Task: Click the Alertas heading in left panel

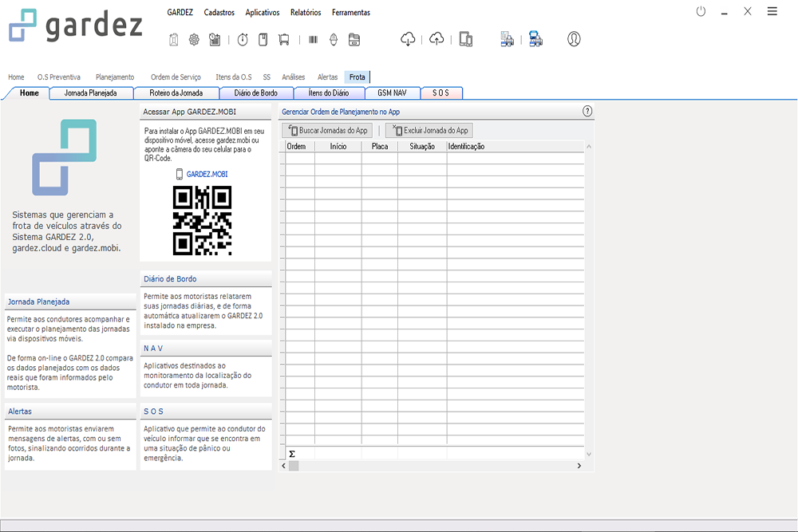Action: tap(20, 412)
